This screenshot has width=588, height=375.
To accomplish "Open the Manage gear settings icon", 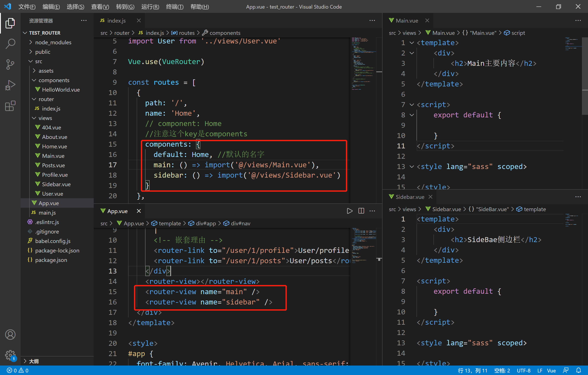I will (x=10, y=355).
